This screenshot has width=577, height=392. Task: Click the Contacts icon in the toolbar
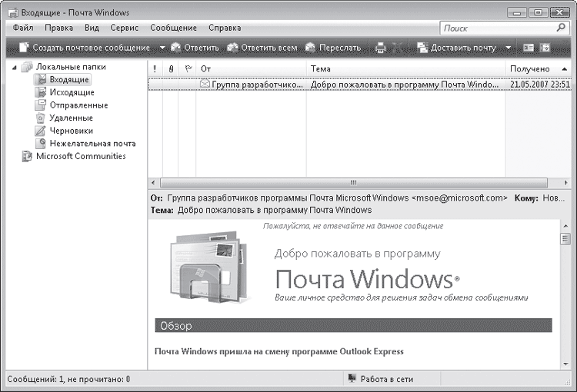(529, 48)
